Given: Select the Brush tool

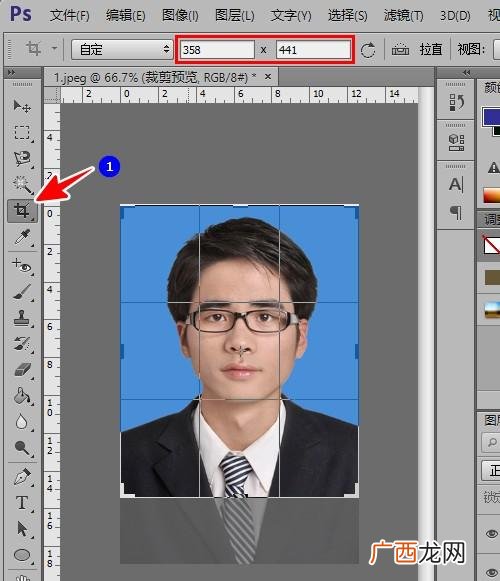Looking at the screenshot, I should [22, 292].
